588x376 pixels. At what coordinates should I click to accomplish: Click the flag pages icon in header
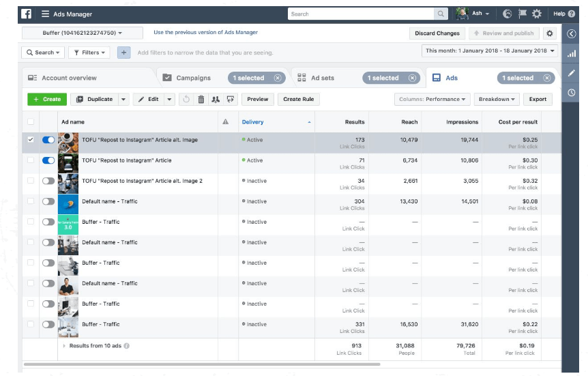[522, 14]
